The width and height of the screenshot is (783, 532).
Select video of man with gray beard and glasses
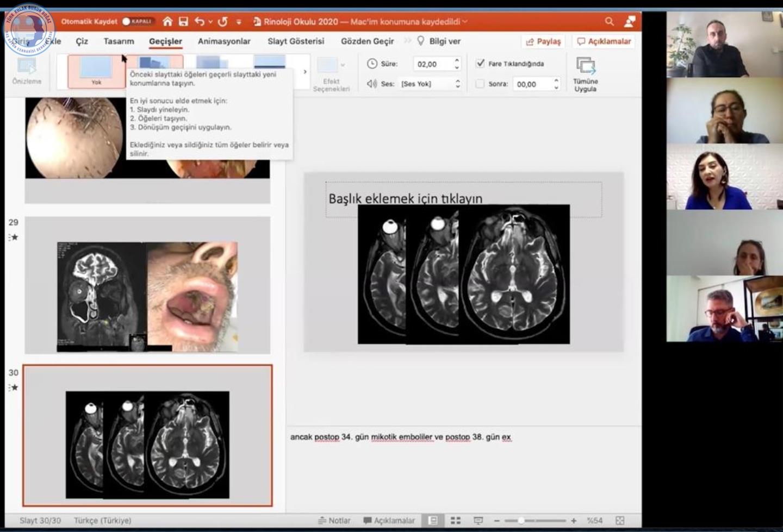click(x=724, y=309)
